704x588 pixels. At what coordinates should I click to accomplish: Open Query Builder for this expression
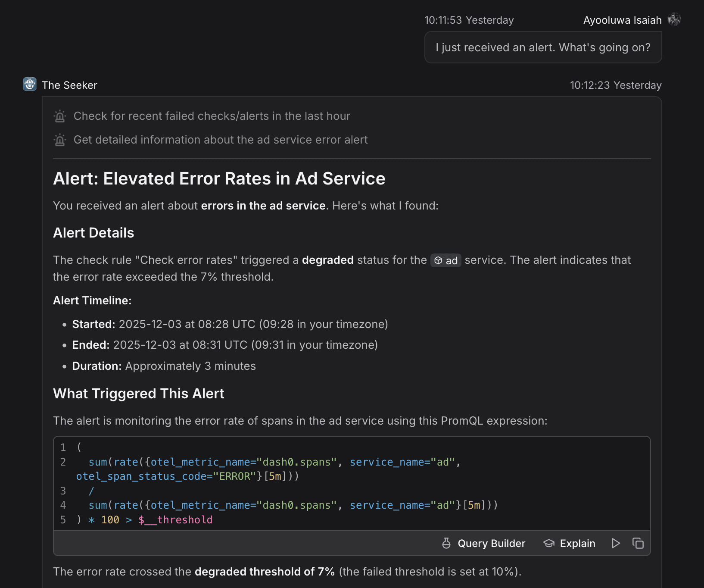pos(483,543)
